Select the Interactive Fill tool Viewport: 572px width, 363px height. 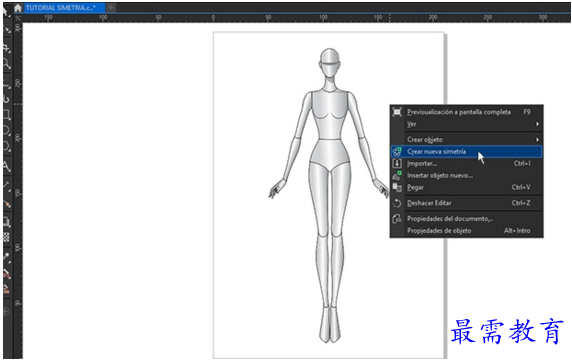(6, 274)
